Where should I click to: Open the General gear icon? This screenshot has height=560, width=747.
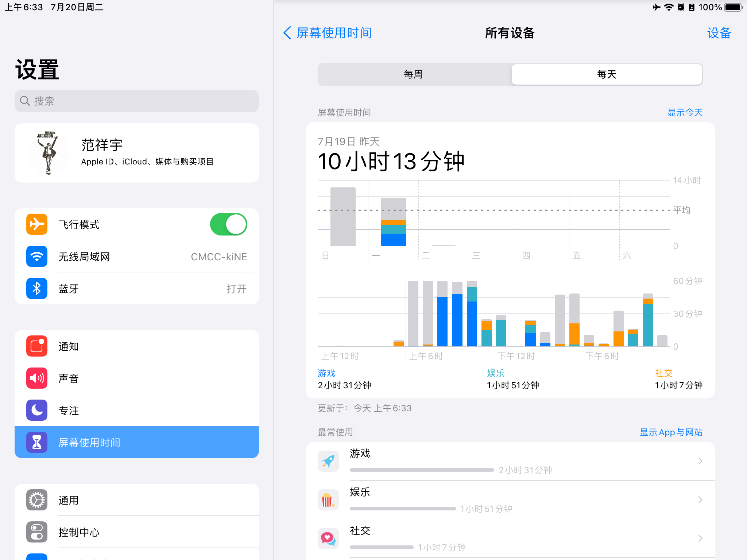click(x=37, y=500)
